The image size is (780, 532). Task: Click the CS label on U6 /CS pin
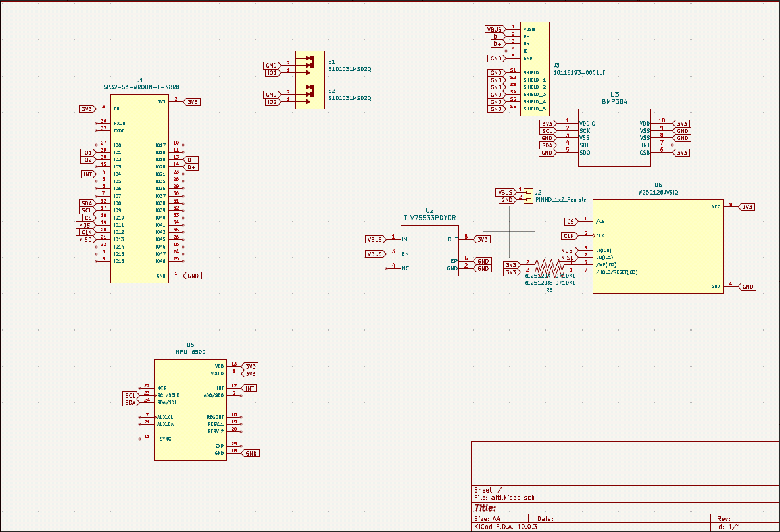tap(571, 221)
